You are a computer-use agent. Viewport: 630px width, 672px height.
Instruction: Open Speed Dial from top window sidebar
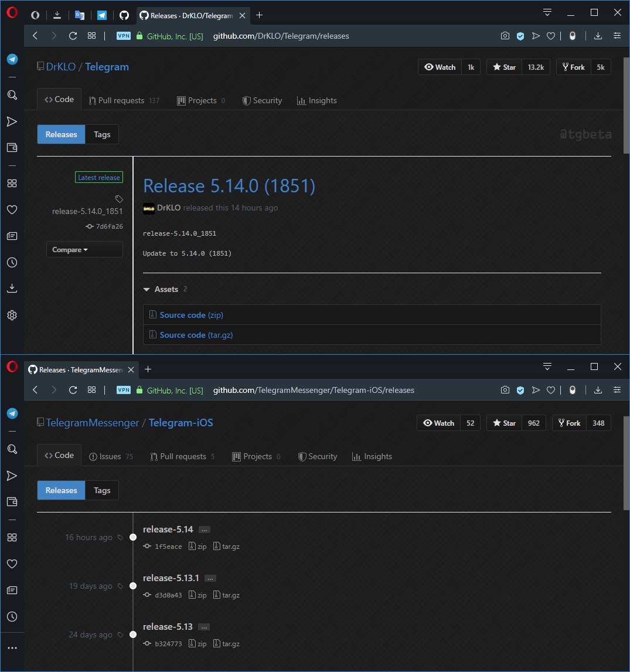(x=12, y=184)
